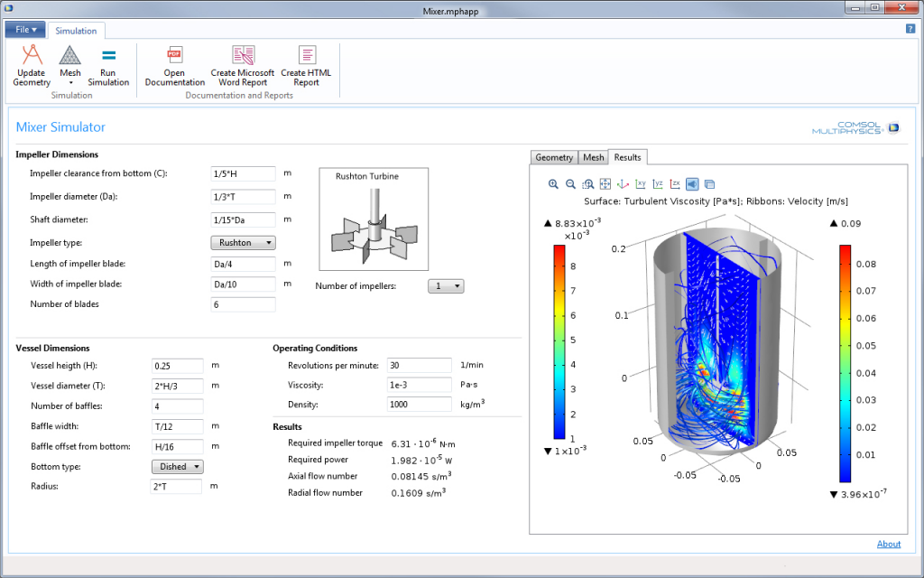This screenshot has height=578, width=924.
Task: Click the About link
Action: point(889,544)
